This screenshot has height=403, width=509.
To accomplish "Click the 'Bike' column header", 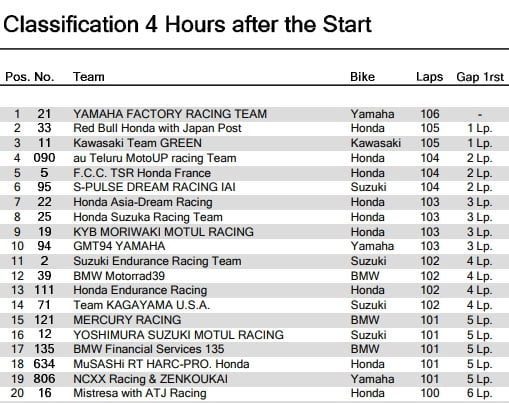I will click(x=362, y=77).
